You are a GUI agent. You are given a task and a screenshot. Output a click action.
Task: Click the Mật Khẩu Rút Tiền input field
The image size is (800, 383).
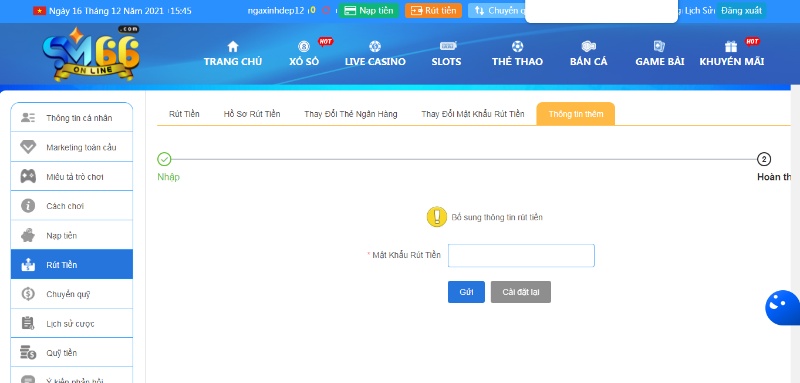point(521,256)
